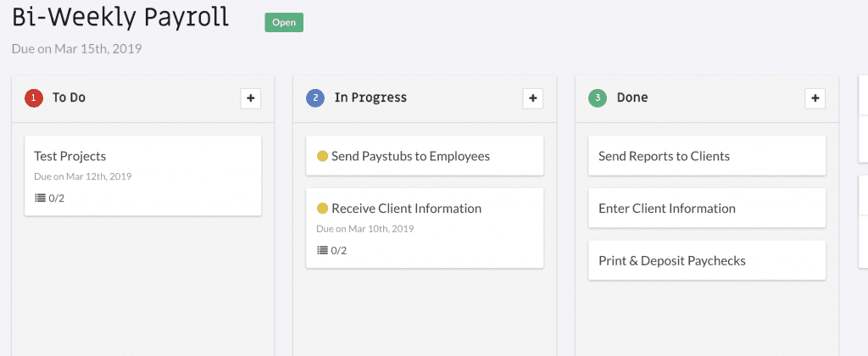Viewport: 868px width, 356px height.
Task: Click yellow dot on Receive Client Information
Action: [x=323, y=209]
